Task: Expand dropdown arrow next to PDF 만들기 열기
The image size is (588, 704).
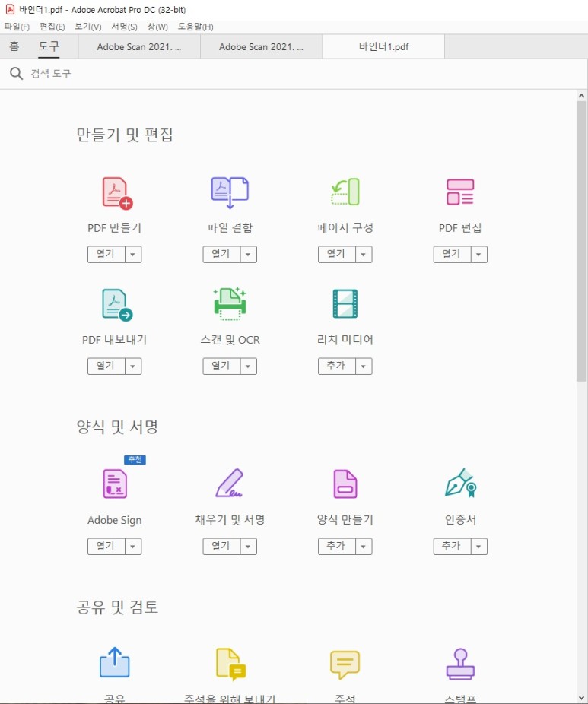Action: (133, 255)
